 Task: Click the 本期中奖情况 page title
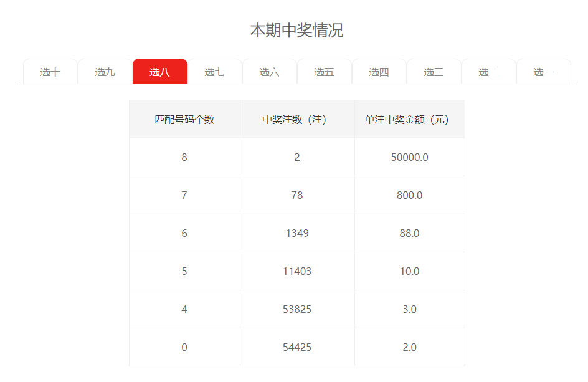[x=296, y=30]
